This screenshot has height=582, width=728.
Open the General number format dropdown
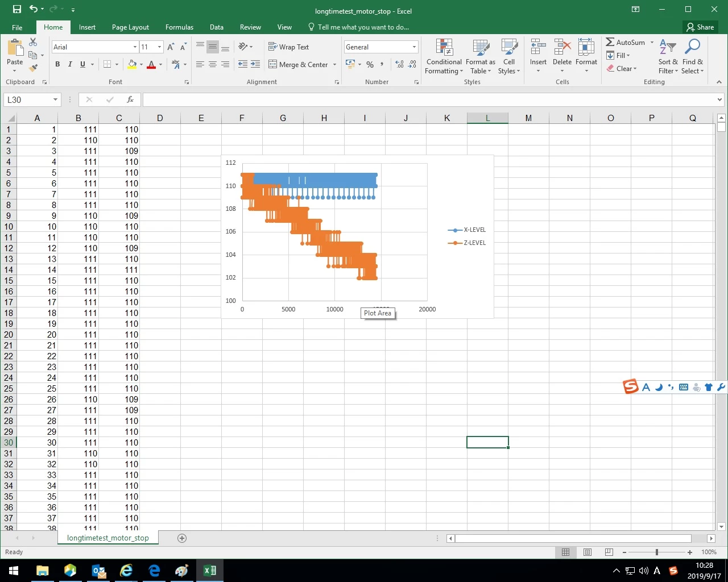(x=414, y=47)
